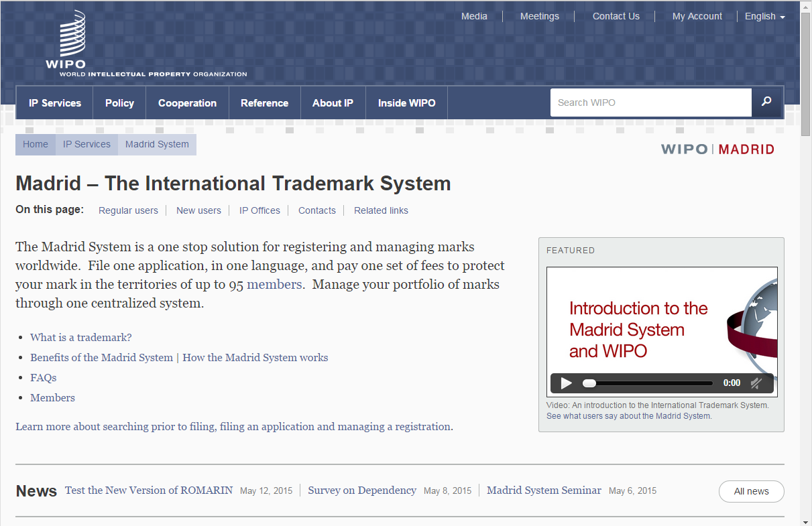Open the Members list link
This screenshot has height=526, width=812.
[52, 397]
